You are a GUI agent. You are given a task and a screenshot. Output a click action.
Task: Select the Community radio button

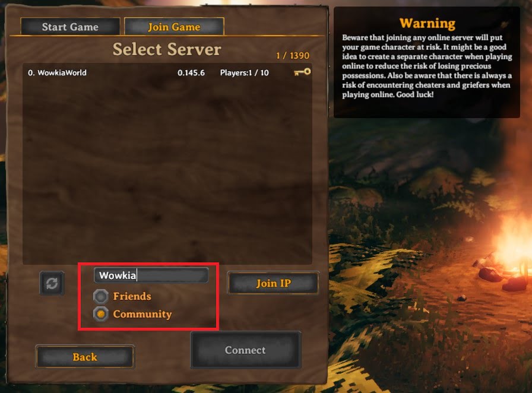(x=101, y=314)
